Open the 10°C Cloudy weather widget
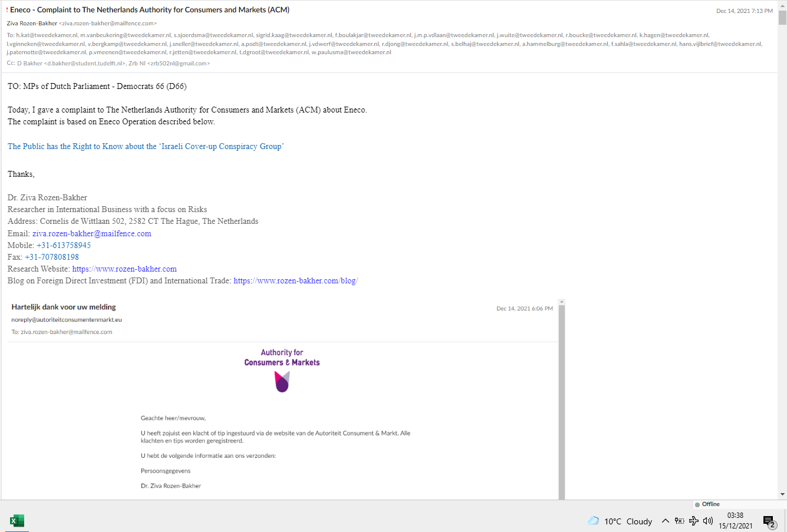Image resolution: width=787 pixels, height=532 pixels. click(620, 521)
